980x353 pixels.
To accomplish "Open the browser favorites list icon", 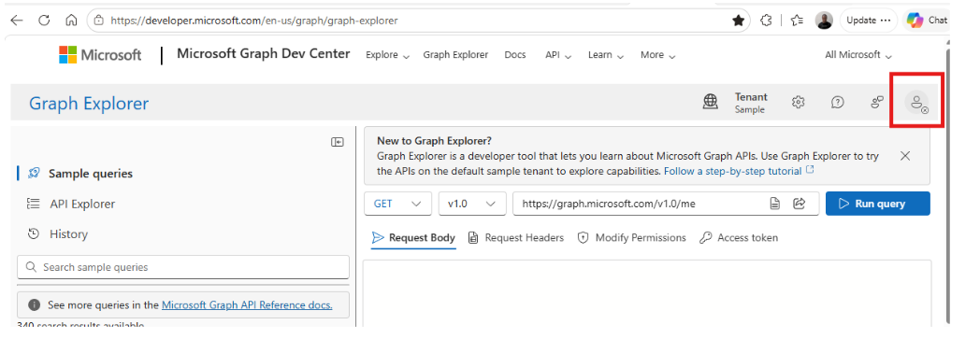I will pyautogui.click(x=797, y=20).
